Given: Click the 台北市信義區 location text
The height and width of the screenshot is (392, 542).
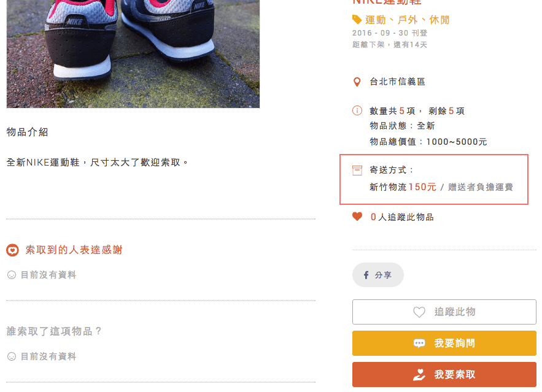Looking at the screenshot, I should 398,82.
